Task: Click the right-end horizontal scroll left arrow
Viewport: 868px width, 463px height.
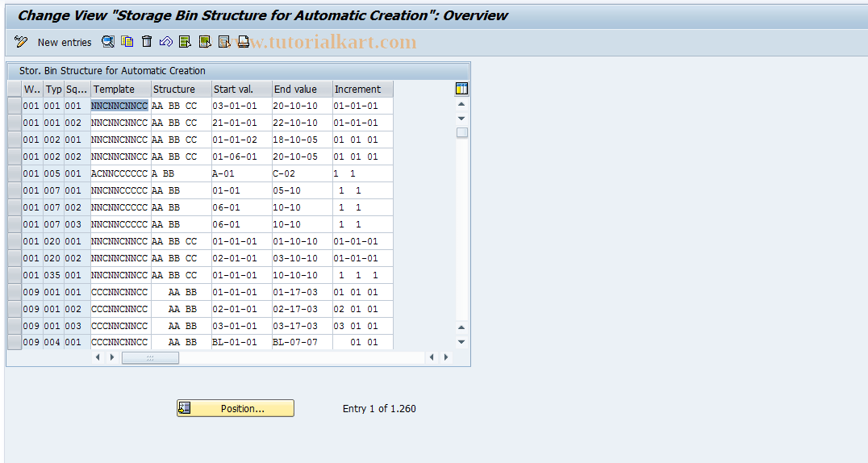Action: pos(432,357)
